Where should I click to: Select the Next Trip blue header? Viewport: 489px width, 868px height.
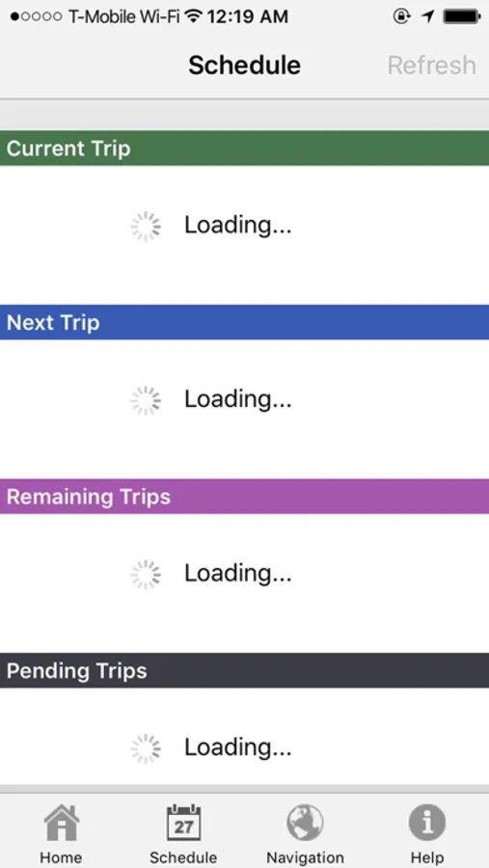[x=244, y=322]
